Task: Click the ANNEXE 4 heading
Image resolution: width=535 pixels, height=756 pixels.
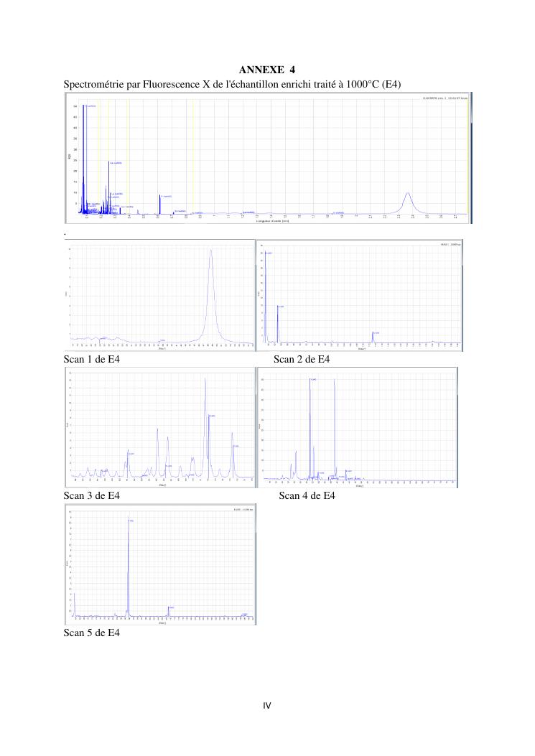Action: point(266,70)
